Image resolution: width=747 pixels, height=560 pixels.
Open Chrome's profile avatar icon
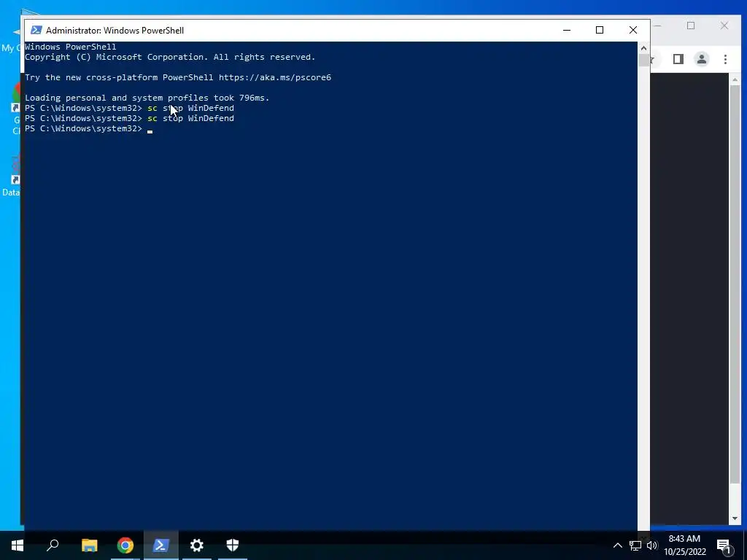coord(701,59)
